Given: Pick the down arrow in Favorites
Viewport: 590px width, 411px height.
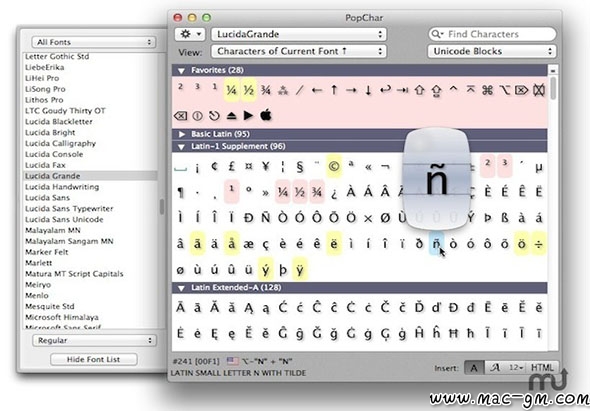Looking at the screenshot, I should coord(368,90).
